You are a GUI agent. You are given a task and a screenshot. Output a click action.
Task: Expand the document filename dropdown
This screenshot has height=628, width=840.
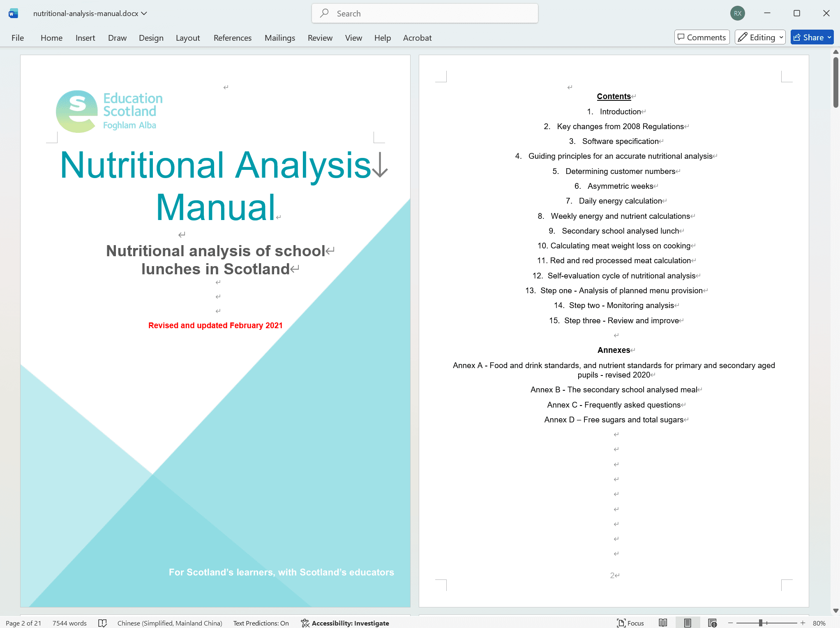point(144,13)
